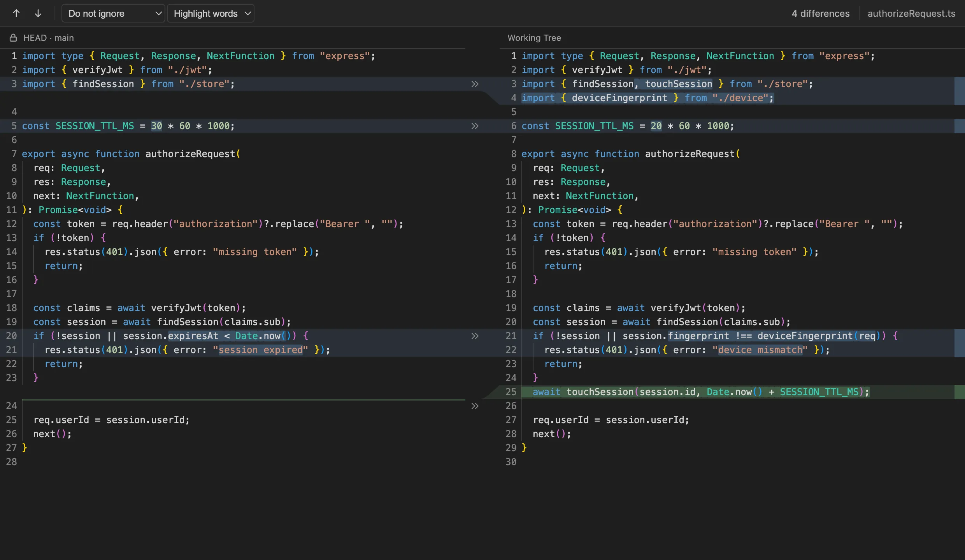Open the "Do not ignore" whitespace dropdown

113,13
